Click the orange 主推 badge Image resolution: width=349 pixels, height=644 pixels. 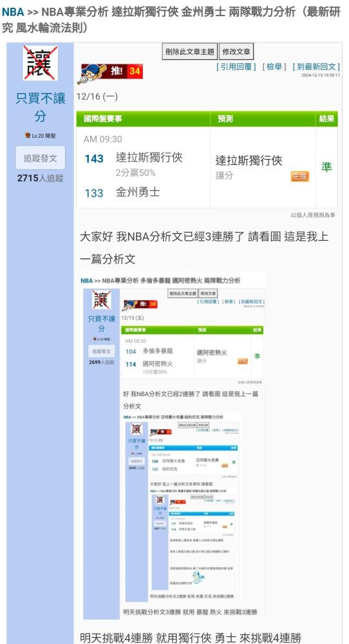coord(299,176)
